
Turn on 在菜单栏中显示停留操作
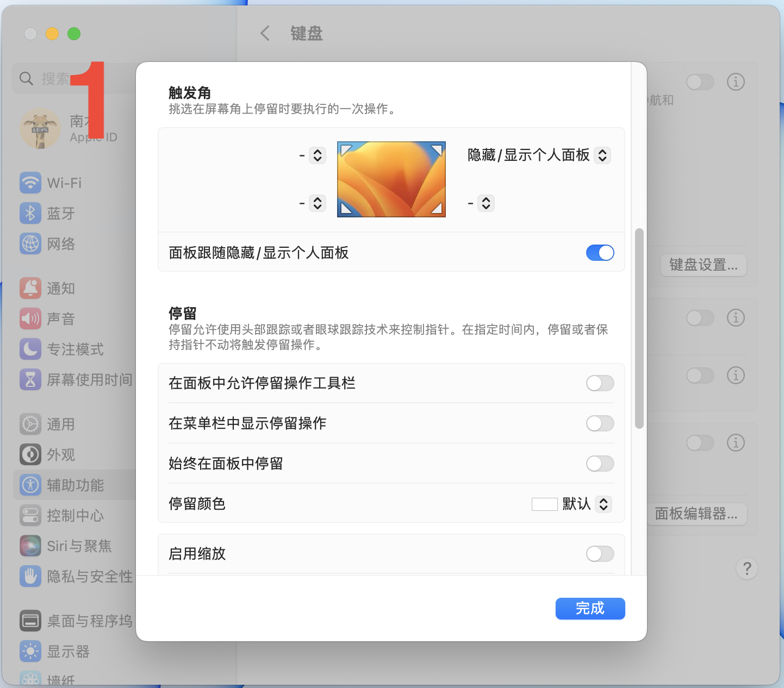pyautogui.click(x=600, y=423)
